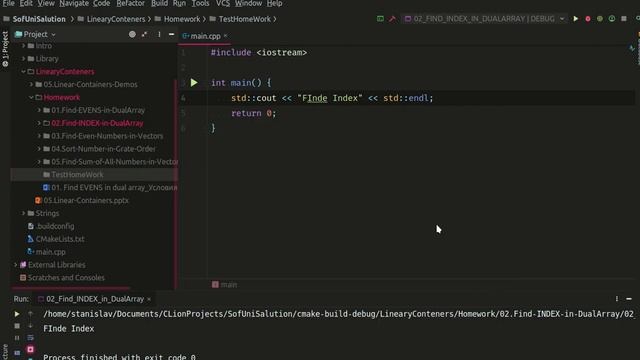Click the green terminal-like icon left of the hammer

point(380,19)
